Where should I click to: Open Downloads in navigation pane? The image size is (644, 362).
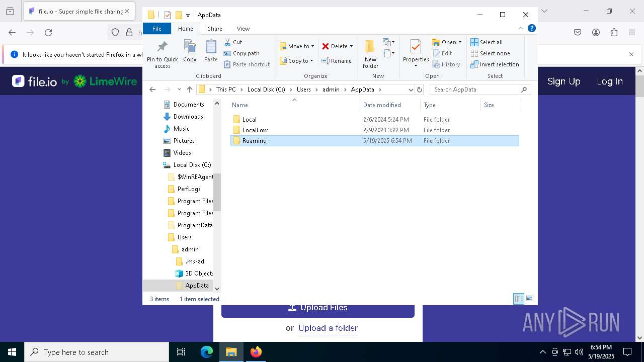point(183,117)
